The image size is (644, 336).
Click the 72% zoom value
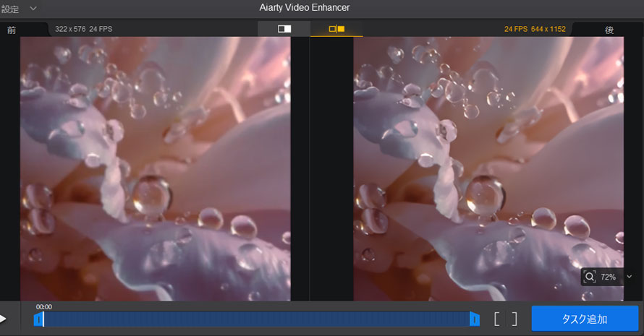point(608,277)
